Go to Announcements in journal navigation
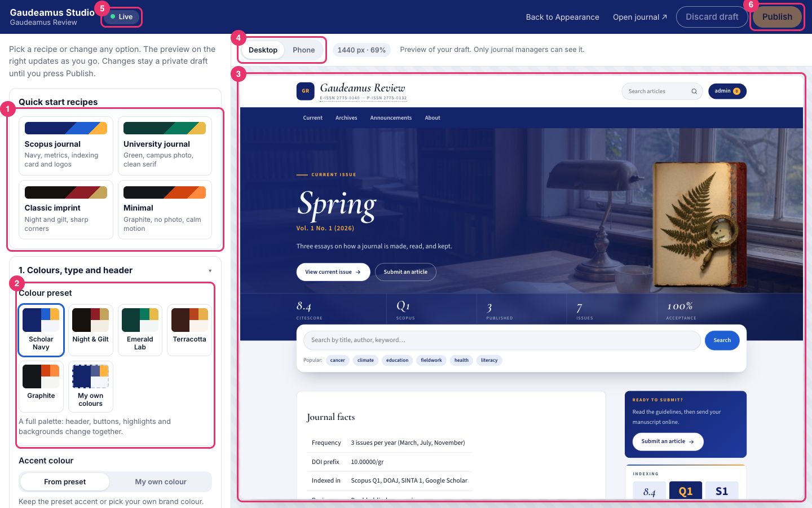The image size is (812, 508). pyautogui.click(x=391, y=118)
